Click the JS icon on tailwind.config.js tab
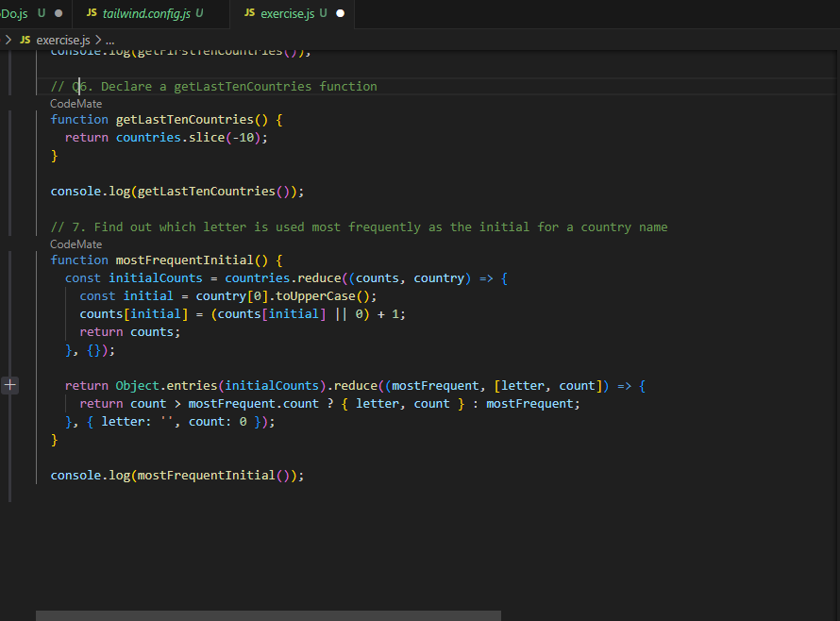This screenshot has height=621, width=840. point(92,12)
